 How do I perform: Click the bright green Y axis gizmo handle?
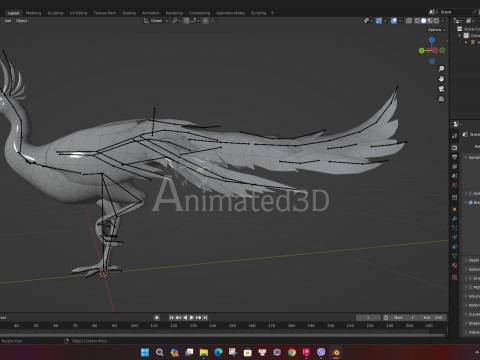click(x=422, y=51)
